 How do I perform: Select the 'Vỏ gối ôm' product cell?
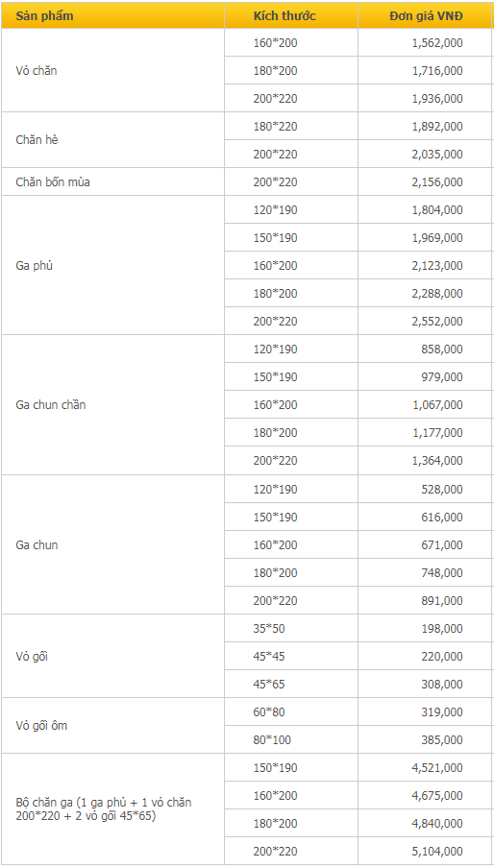tap(112, 726)
